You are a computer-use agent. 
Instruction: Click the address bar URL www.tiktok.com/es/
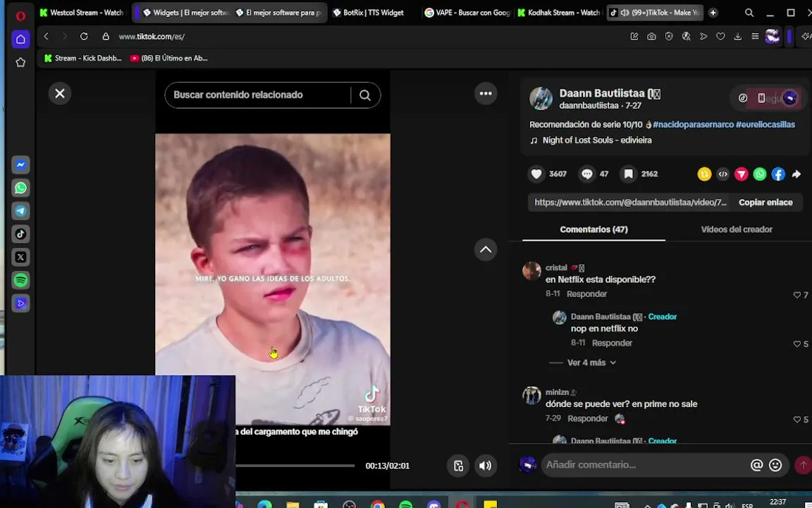152,37
